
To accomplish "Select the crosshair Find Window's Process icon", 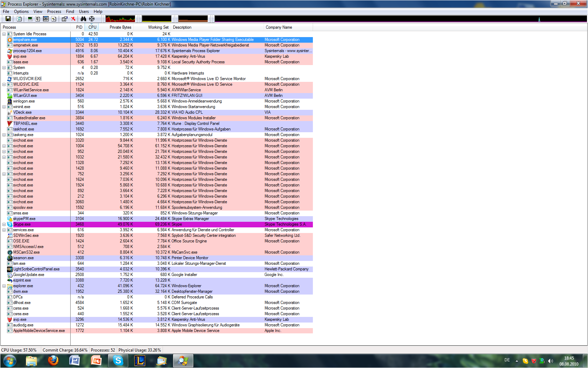I will (92, 19).
